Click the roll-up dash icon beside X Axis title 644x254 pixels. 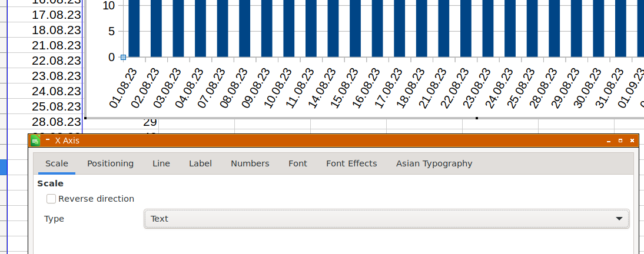pyautogui.click(x=48, y=140)
